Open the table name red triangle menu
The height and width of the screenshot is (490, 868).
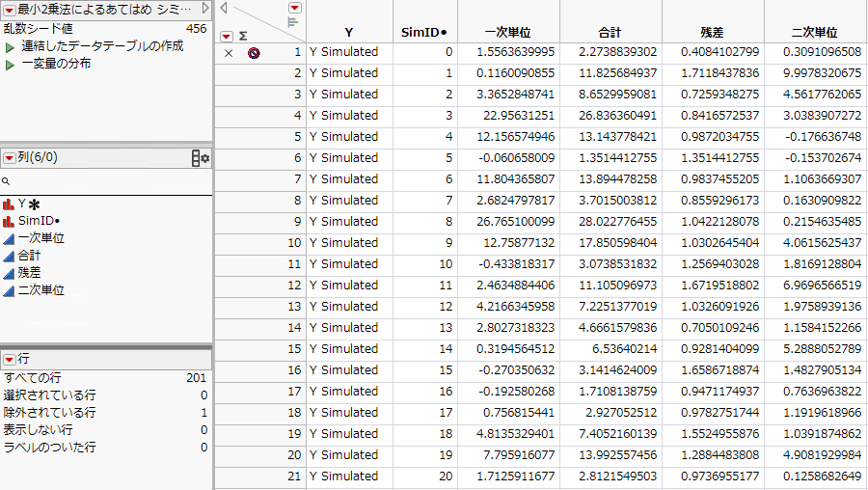pyautogui.click(x=9, y=10)
